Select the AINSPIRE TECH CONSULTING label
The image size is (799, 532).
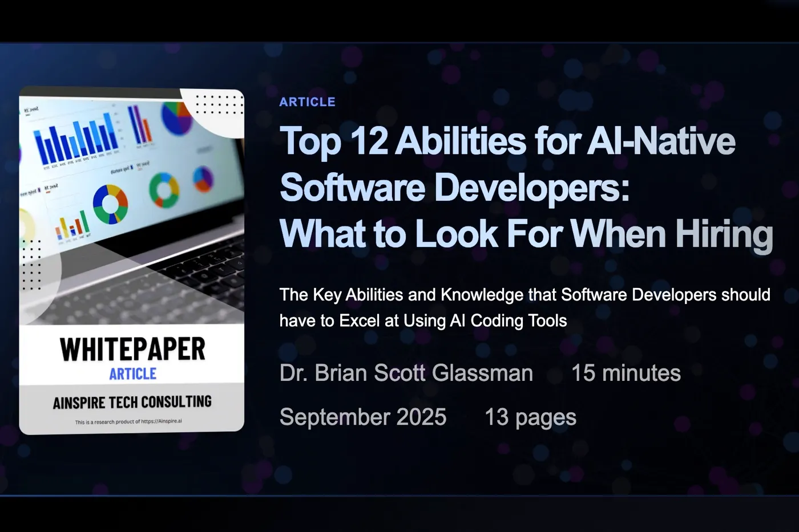131,401
